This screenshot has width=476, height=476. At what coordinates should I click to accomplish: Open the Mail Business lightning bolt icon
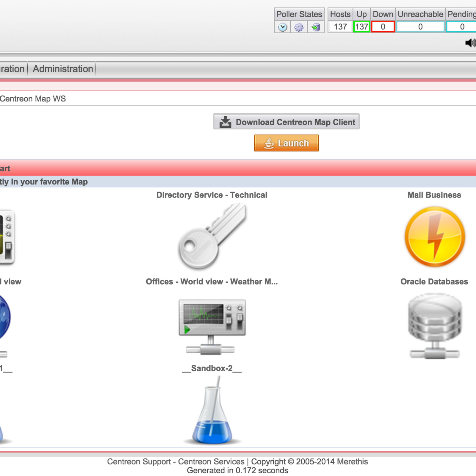pyautogui.click(x=435, y=237)
